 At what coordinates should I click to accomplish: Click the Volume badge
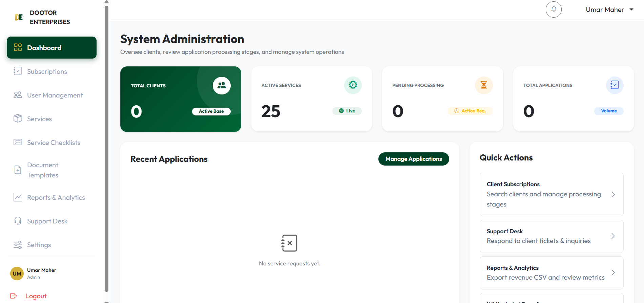609,111
